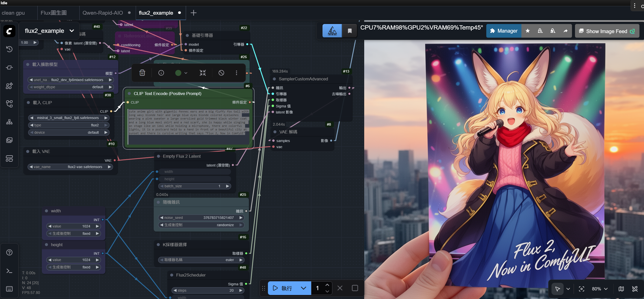Collapse the SamplerCustomAdvanced node title dot
This screenshot has height=299, width=644.
tap(274, 79)
